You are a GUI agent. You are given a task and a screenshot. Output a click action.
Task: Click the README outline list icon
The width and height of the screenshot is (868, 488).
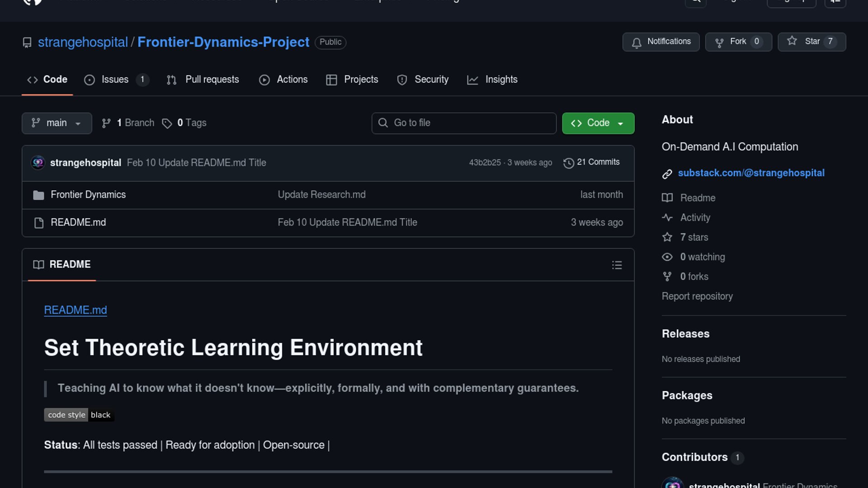click(617, 265)
